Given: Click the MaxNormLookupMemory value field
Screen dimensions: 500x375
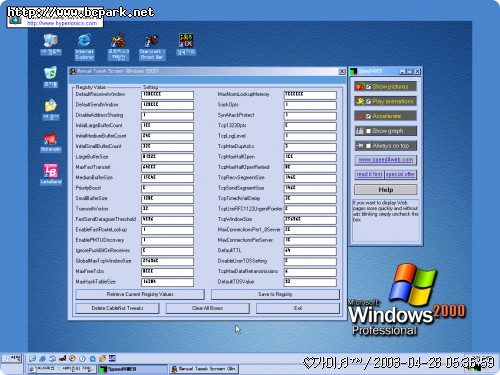Looking at the screenshot, I should click(x=310, y=95).
